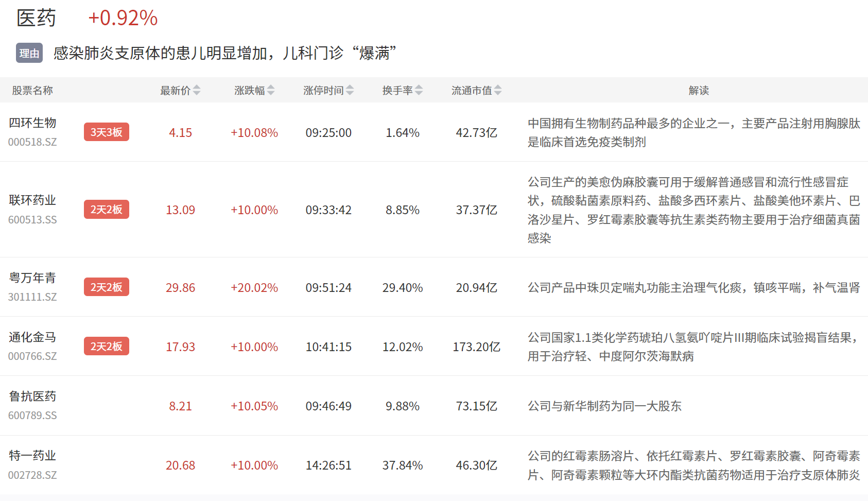Click 3天3板 badge for 四环生物
The width and height of the screenshot is (868, 501).
coord(107,132)
